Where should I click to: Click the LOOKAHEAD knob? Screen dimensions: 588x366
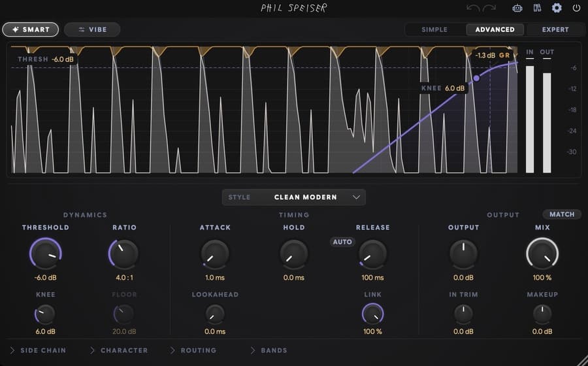tap(215, 314)
